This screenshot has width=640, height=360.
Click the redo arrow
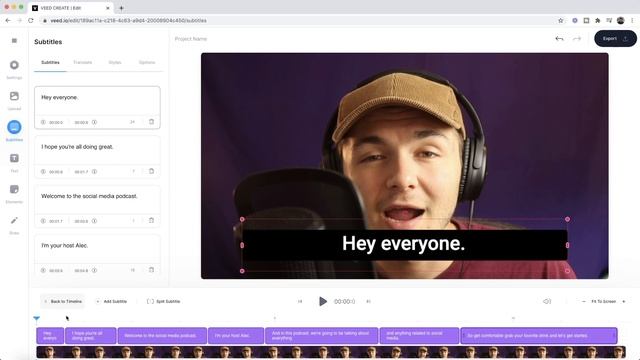click(x=577, y=39)
